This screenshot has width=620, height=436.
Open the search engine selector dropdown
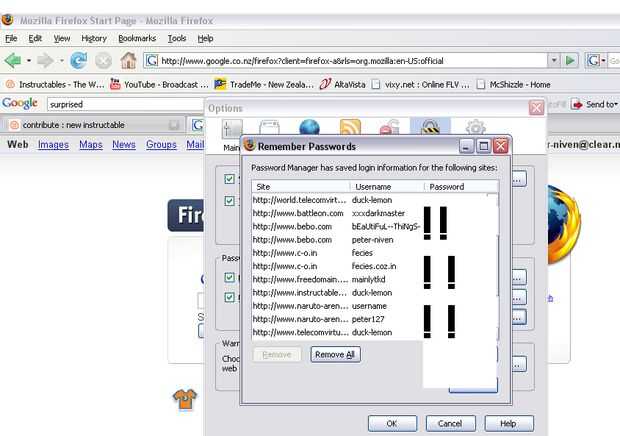604,60
